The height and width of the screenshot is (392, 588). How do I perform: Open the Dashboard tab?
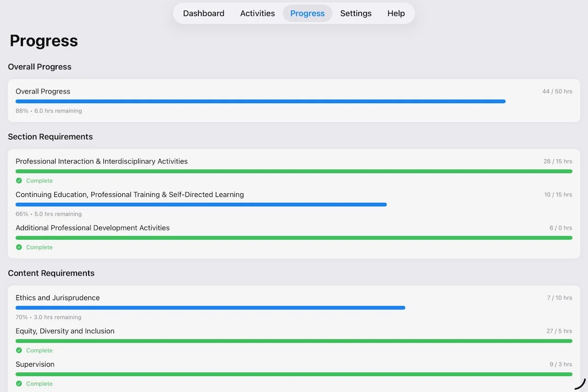(x=204, y=13)
